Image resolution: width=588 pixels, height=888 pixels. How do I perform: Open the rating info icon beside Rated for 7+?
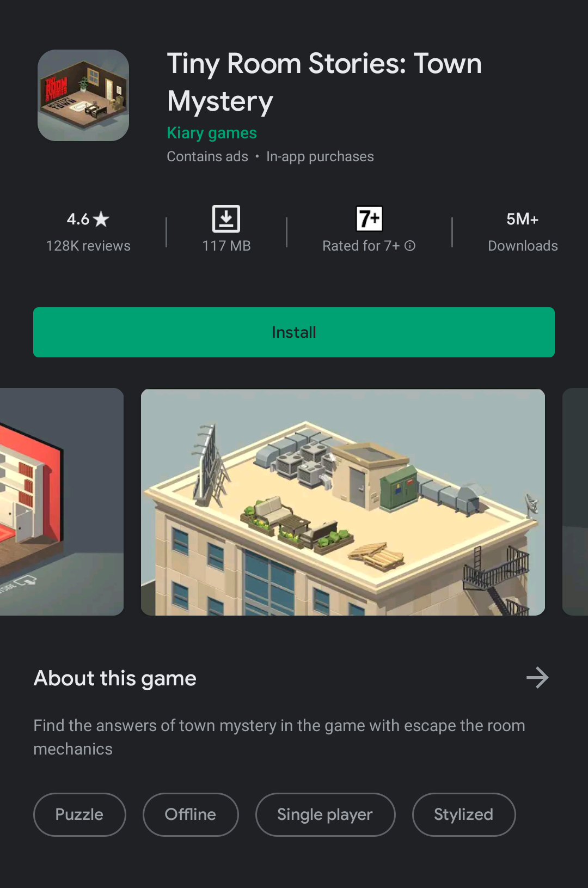click(x=410, y=246)
